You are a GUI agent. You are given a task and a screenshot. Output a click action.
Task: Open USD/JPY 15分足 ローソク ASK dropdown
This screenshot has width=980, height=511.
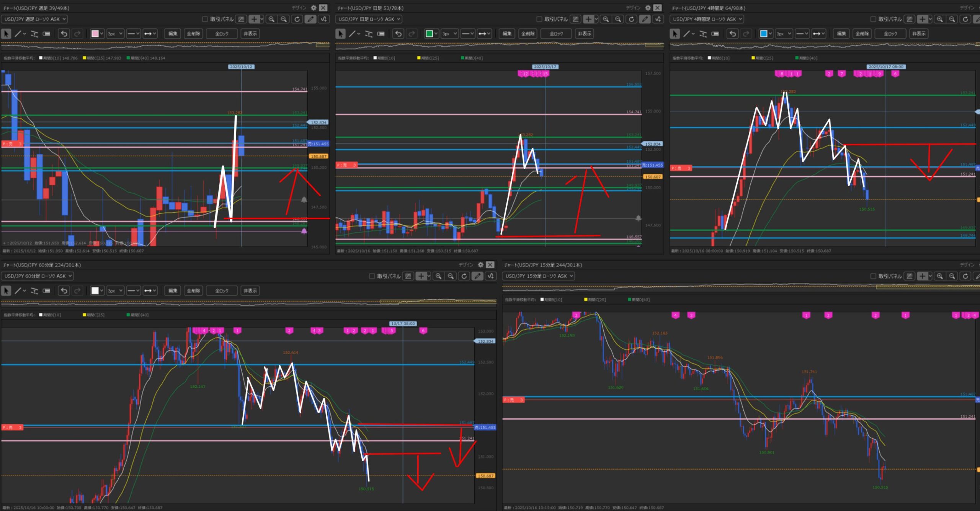tap(539, 276)
